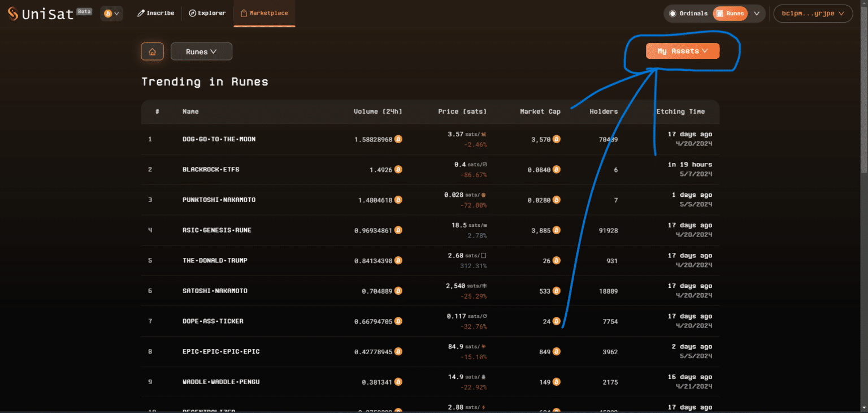Click the Explorer compass icon
The height and width of the screenshot is (413, 868).
(x=192, y=12)
